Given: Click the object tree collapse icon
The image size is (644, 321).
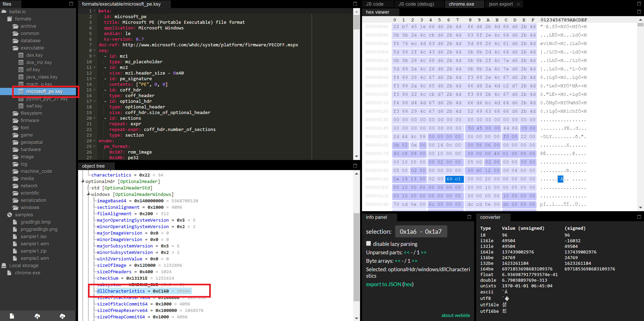Looking at the screenshot, I should (355, 166).
